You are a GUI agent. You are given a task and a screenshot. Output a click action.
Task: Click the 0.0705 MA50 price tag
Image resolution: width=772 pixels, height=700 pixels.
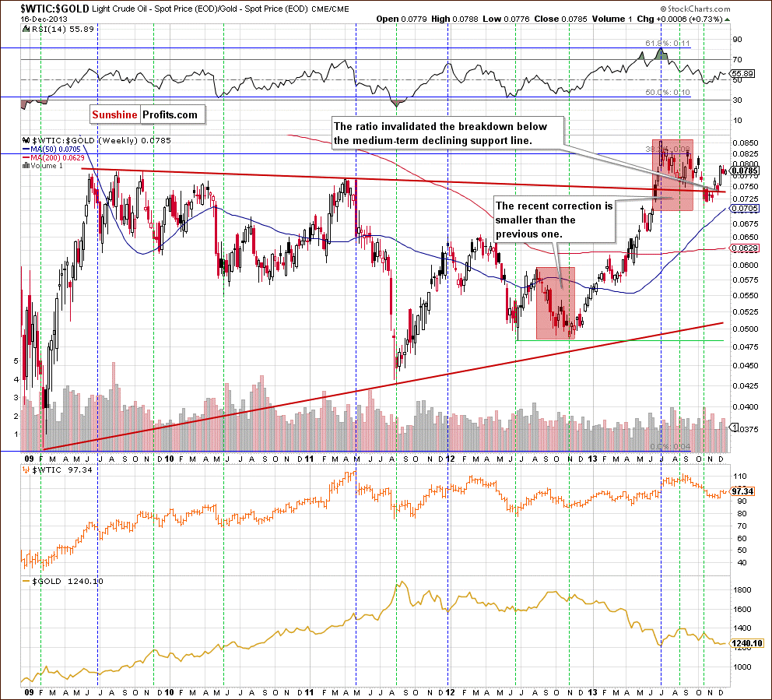click(745, 209)
